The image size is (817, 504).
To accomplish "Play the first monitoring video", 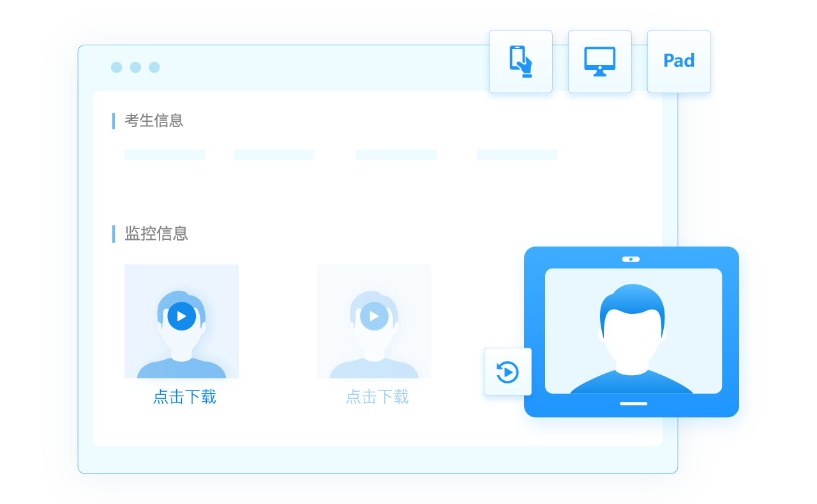I will coord(181,316).
